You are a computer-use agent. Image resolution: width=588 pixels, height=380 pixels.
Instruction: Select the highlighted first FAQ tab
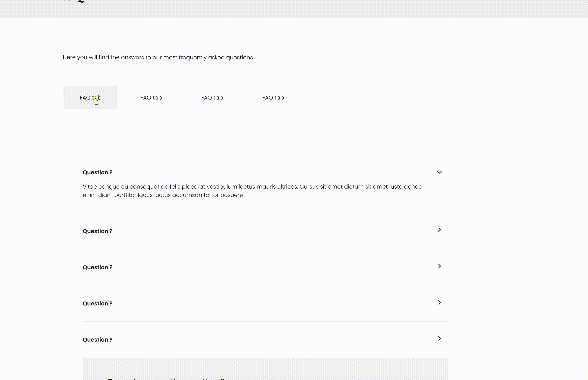click(90, 97)
